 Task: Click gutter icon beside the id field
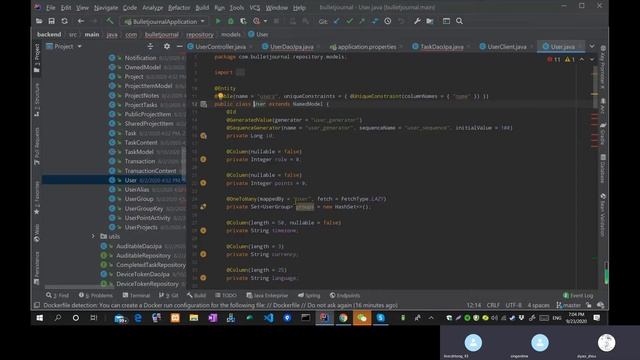click(203, 136)
